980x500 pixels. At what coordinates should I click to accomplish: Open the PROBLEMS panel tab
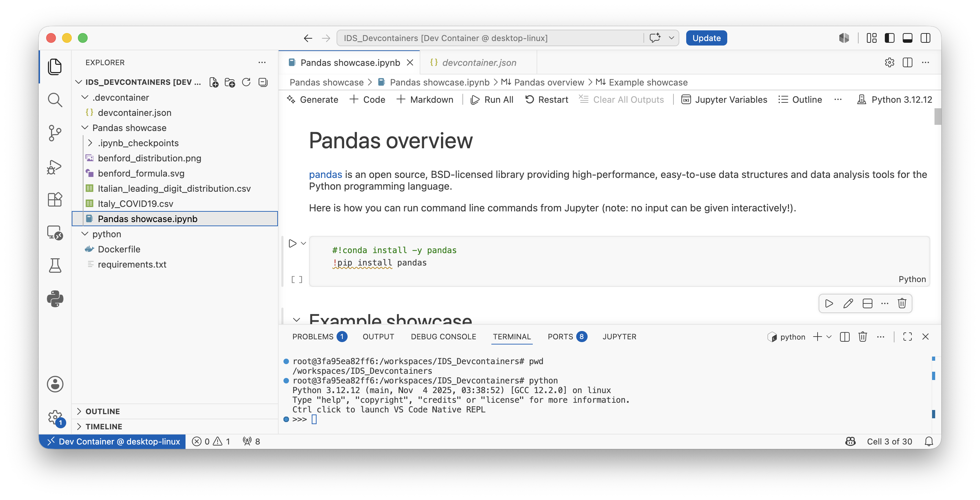click(319, 337)
